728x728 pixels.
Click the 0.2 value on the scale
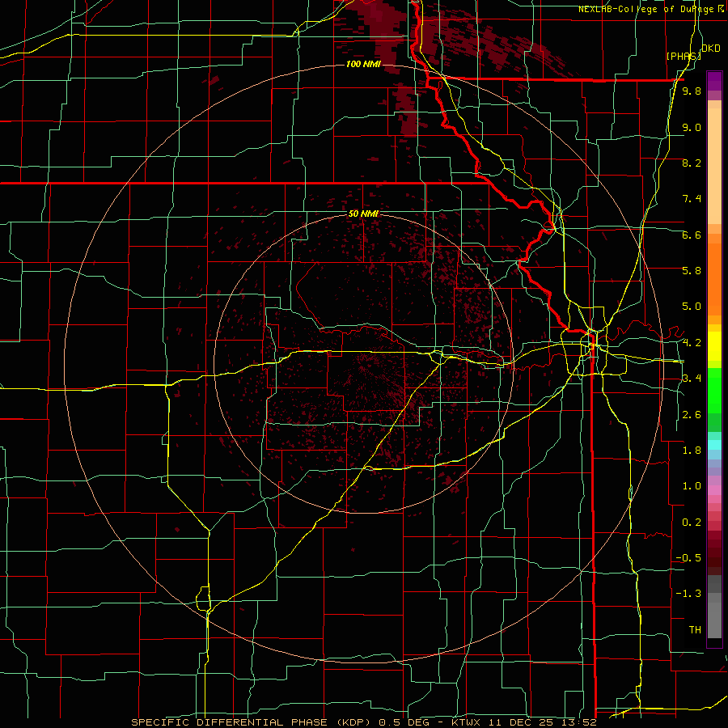692,522
